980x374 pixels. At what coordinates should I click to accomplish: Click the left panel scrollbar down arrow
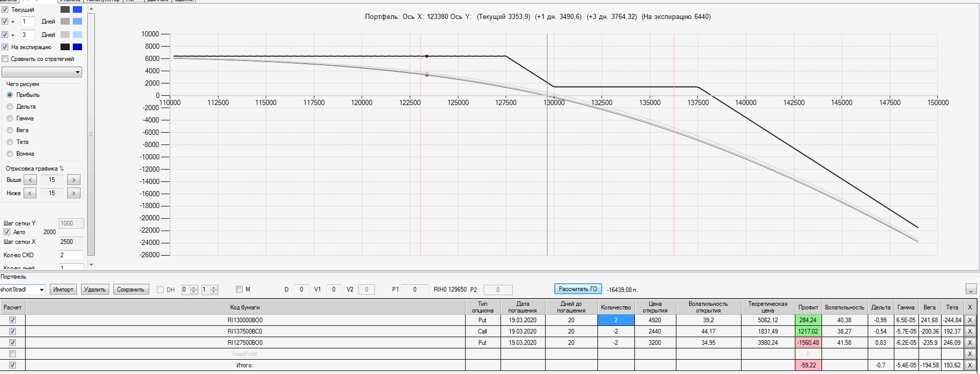pyautogui.click(x=91, y=264)
